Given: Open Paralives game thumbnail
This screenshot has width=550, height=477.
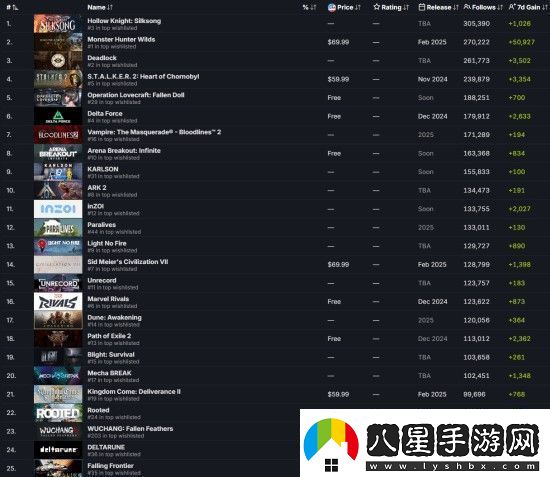Looking at the screenshot, I should (58, 228).
